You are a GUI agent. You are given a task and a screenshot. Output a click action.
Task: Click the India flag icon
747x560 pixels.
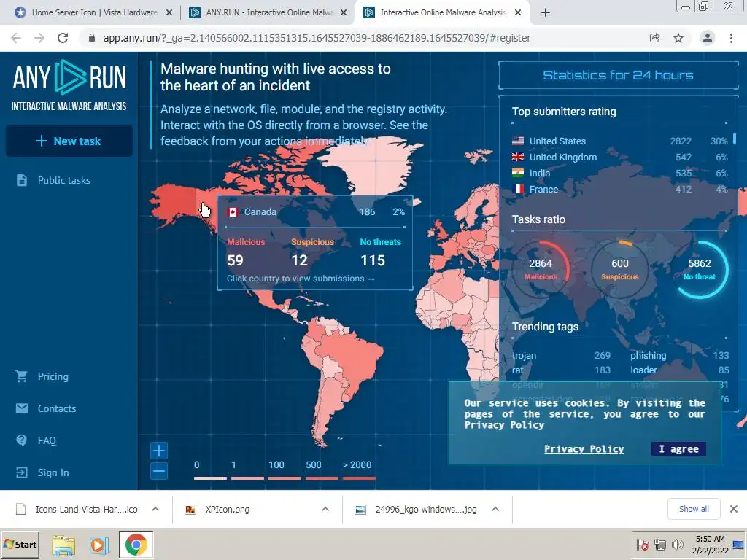tap(518, 173)
